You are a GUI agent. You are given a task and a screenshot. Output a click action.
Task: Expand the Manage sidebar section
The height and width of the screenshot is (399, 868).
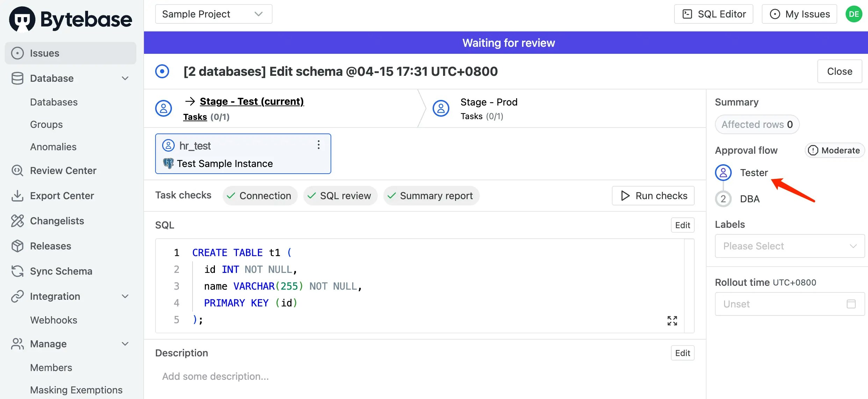click(125, 344)
